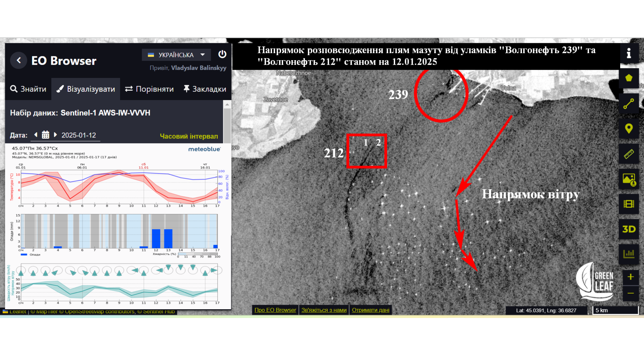Click the Naberezhnoe map label

tap(294, 73)
